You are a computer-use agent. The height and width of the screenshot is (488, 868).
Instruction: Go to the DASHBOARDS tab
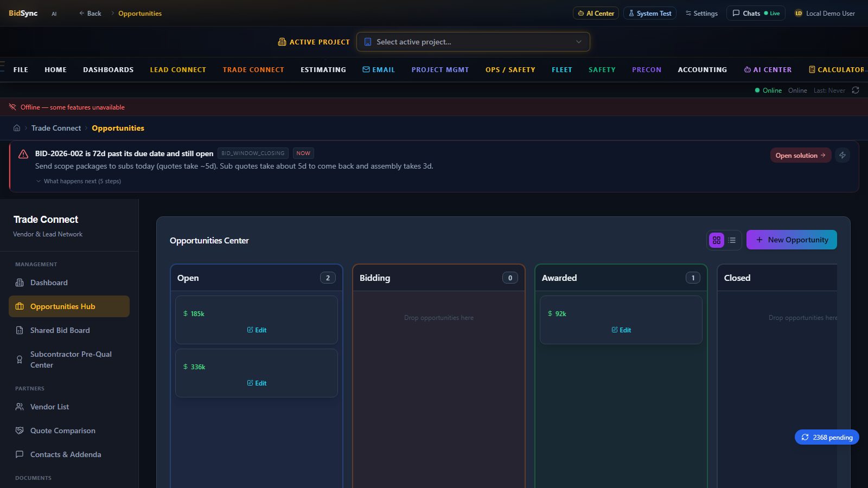point(108,69)
